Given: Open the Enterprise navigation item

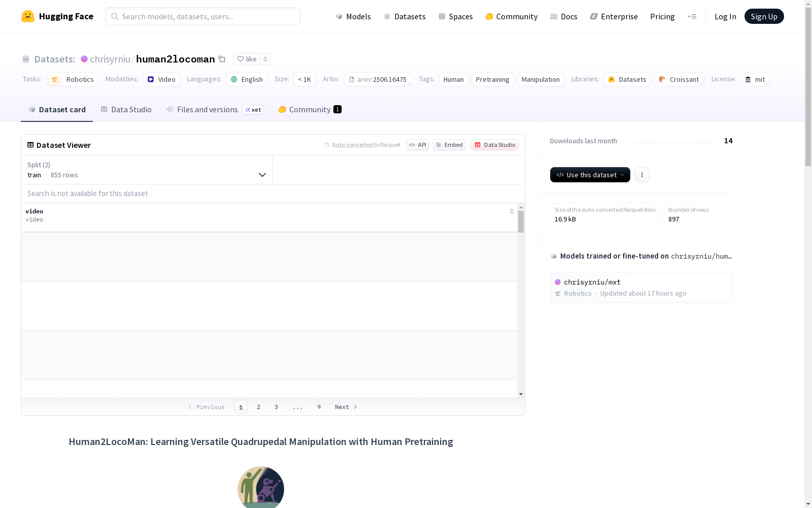Looking at the screenshot, I should pos(614,16).
